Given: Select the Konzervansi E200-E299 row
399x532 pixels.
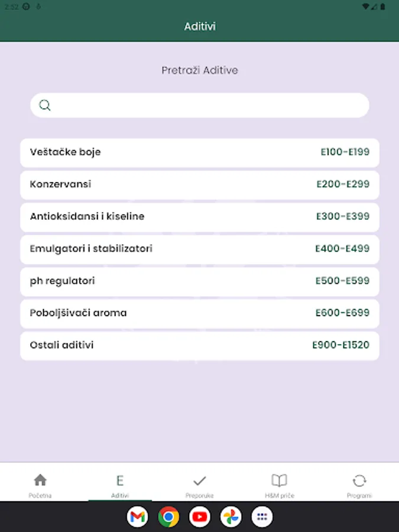Looking at the screenshot, I should coord(200,184).
